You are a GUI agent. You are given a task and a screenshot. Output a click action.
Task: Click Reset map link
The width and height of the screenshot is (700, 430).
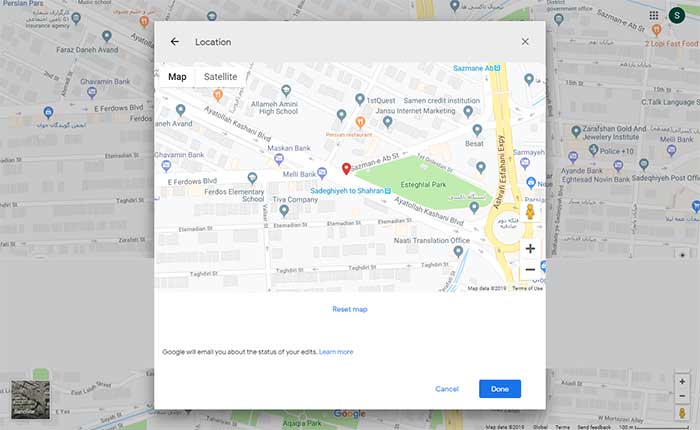pos(350,309)
